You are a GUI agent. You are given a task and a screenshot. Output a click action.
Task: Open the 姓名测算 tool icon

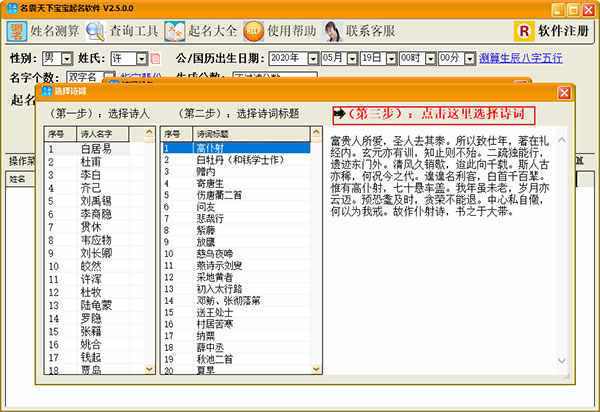coord(17,31)
